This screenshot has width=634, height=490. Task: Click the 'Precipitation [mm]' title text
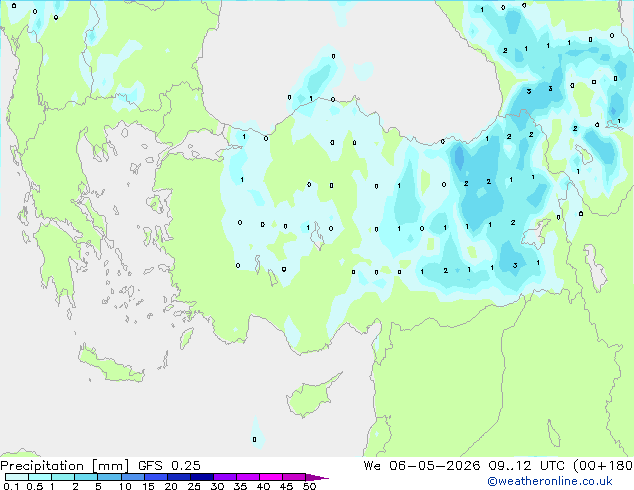tap(65, 466)
